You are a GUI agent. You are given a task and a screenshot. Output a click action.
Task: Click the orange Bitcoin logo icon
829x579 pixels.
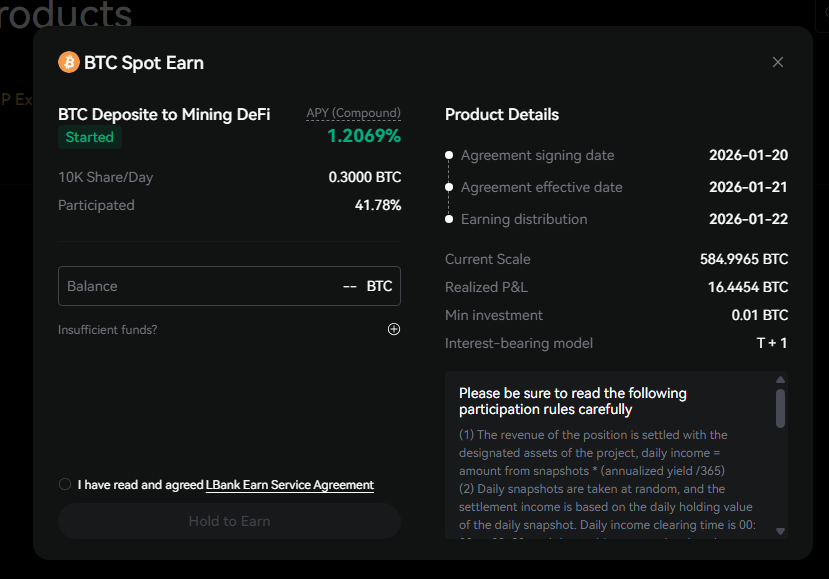point(69,62)
